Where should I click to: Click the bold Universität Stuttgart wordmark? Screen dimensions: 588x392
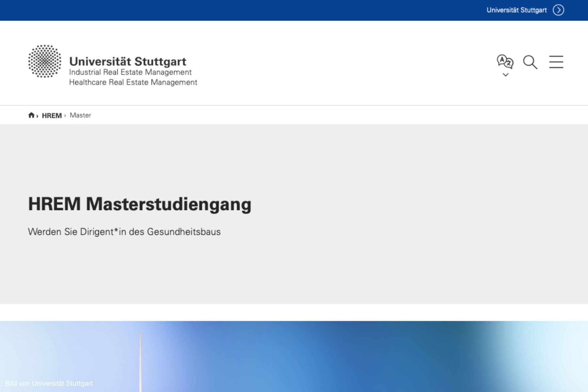pos(128,61)
